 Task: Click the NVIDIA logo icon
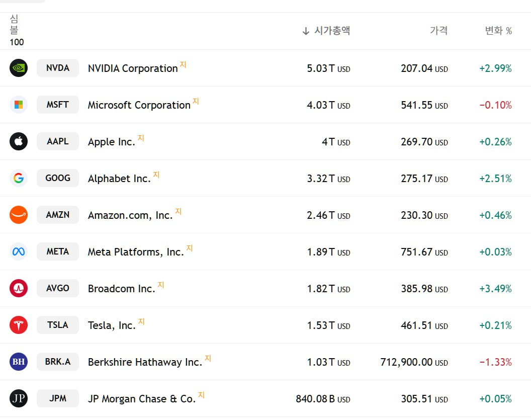[19, 68]
